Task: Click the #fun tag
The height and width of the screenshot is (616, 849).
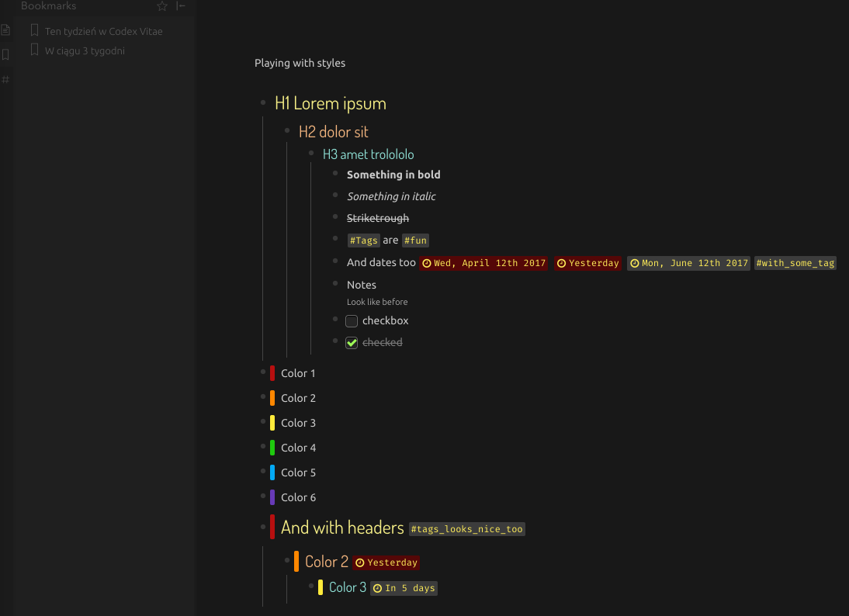Action: [415, 241]
